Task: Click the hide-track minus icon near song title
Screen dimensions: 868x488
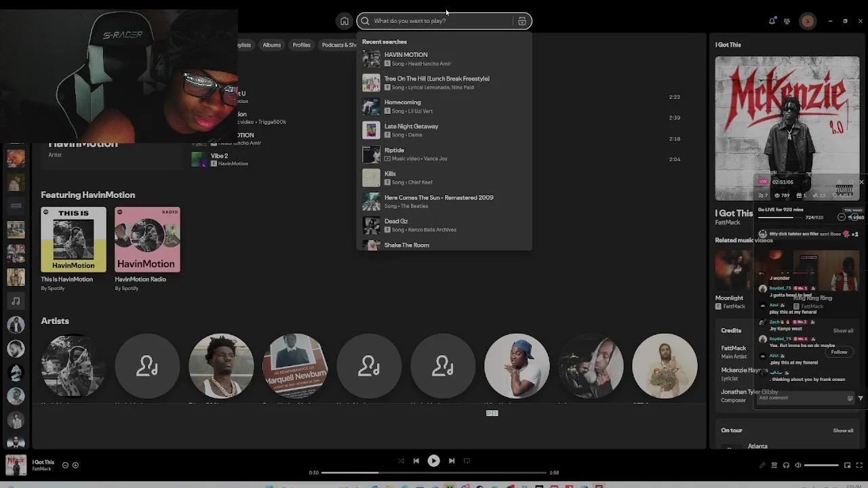Action: [x=65, y=465]
